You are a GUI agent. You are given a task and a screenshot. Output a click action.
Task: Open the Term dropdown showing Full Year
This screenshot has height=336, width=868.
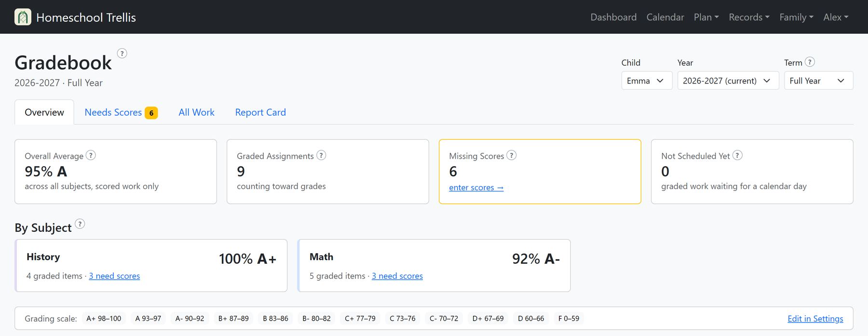click(819, 81)
